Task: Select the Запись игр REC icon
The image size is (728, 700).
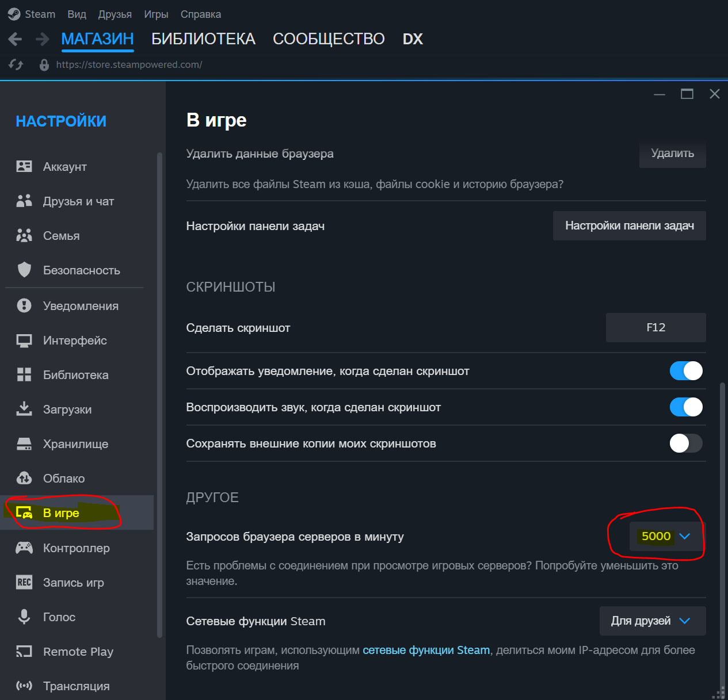Action: pyautogui.click(x=24, y=582)
